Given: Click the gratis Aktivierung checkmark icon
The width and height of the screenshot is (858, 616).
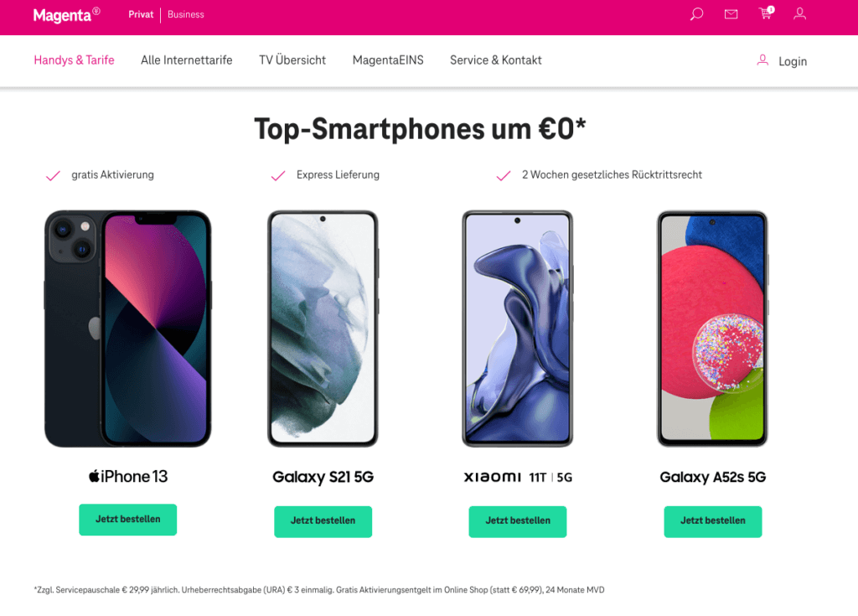Looking at the screenshot, I should click(x=53, y=176).
